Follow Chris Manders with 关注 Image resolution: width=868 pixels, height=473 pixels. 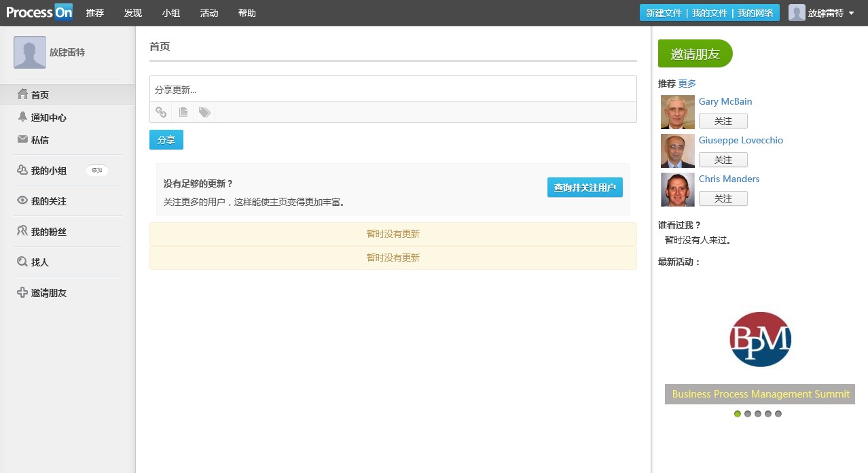[x=723, y=198]
